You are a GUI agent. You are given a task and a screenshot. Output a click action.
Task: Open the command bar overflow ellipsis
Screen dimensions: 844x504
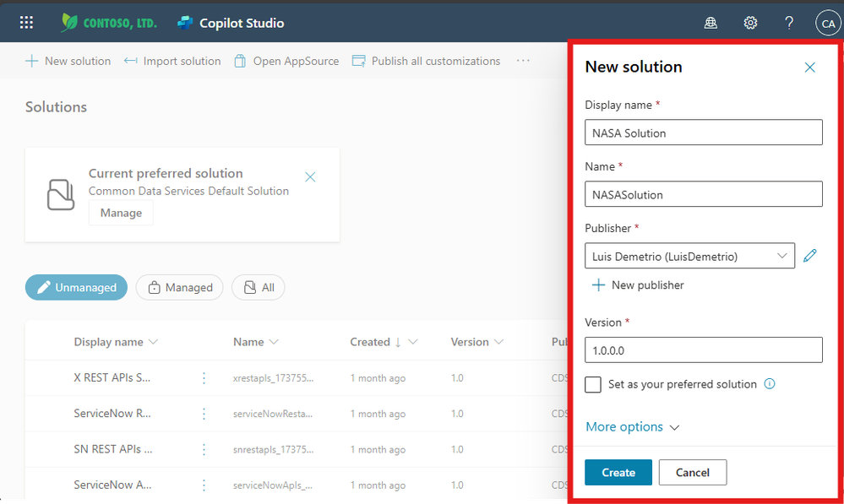pyautogui.click(x=523, y=61)
